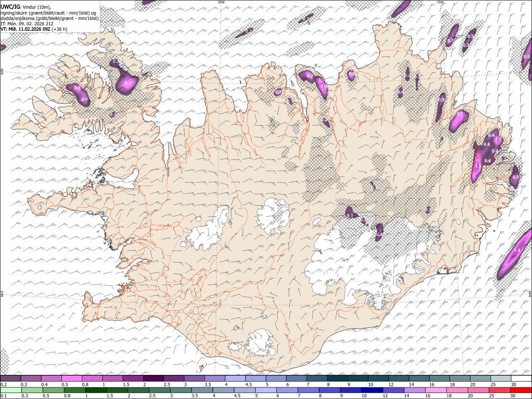
Task: Click the '20W' longitude label
Action: click(x=221, y=2)
